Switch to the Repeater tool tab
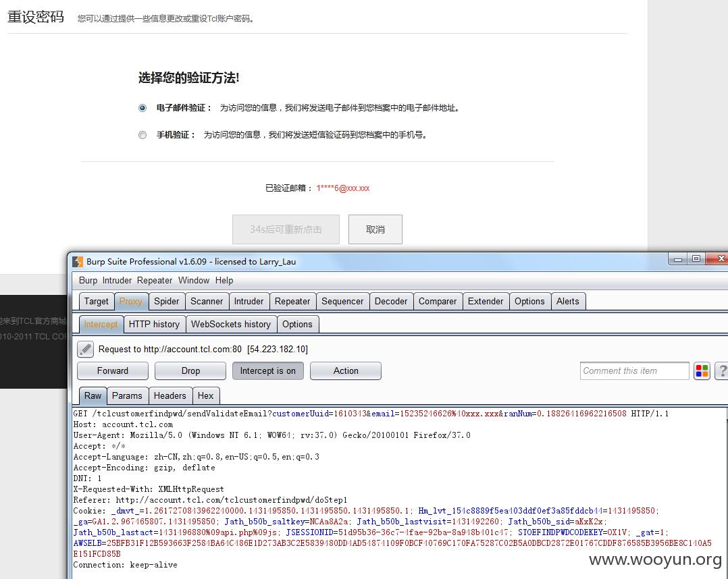728x579 pixels. (x=292, y=301)
